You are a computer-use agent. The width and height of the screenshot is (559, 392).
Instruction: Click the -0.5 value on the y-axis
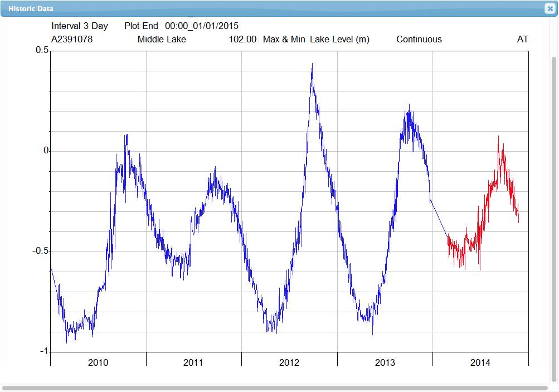tap(40, 251)
